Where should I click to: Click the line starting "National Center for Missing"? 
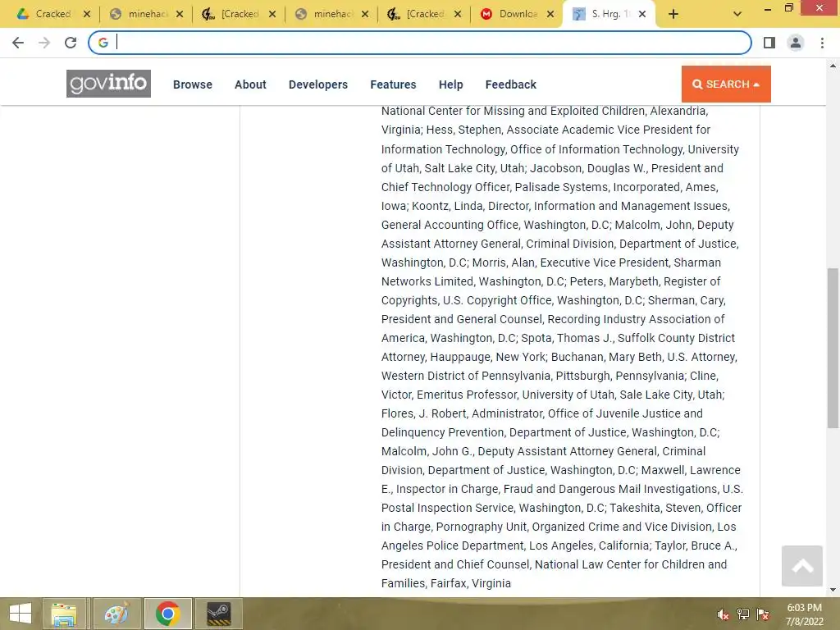click(x=545, y=111)
